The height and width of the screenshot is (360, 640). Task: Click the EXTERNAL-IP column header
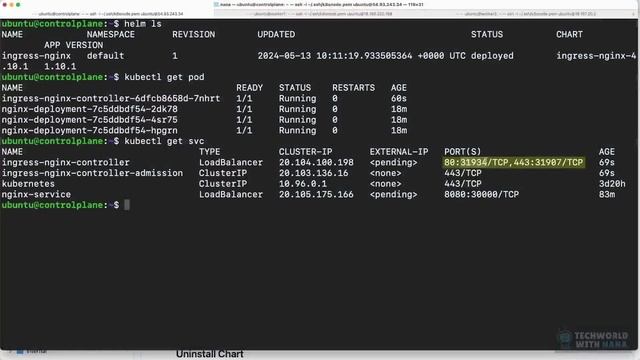point(399,152)
